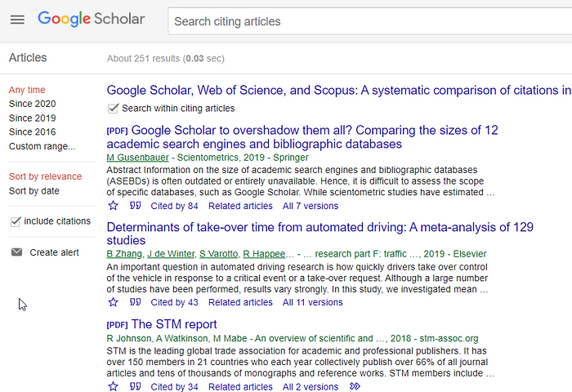Show All 7 versions
The width and height of the screenshot is (572, 392).
click(x=311, y=206)
